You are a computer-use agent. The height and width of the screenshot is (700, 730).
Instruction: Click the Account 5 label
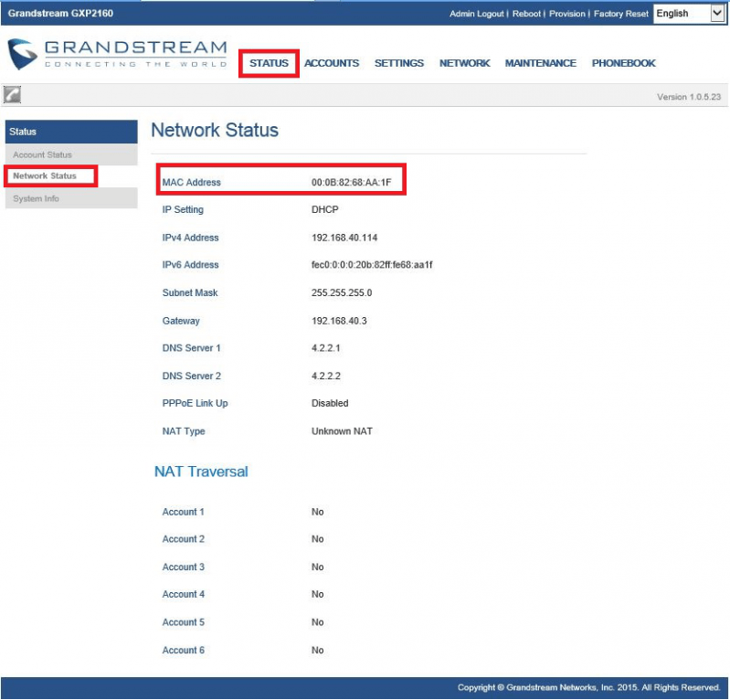click(x=183, y=622)
